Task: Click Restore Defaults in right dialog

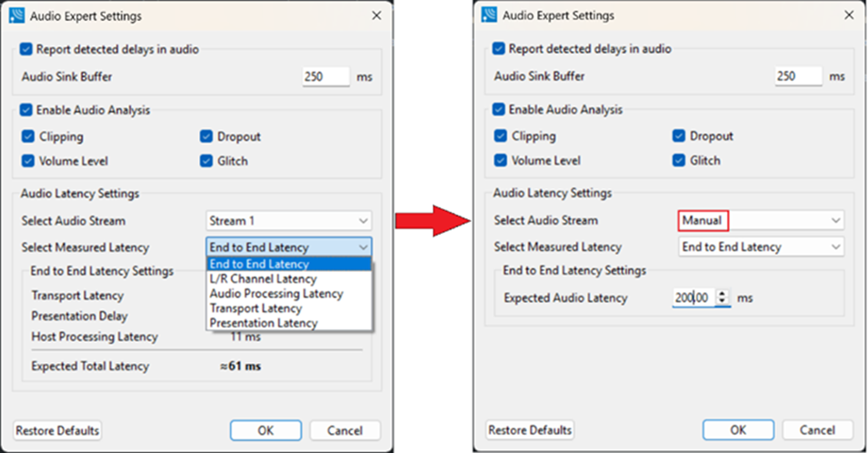Action: pos(530,429)
